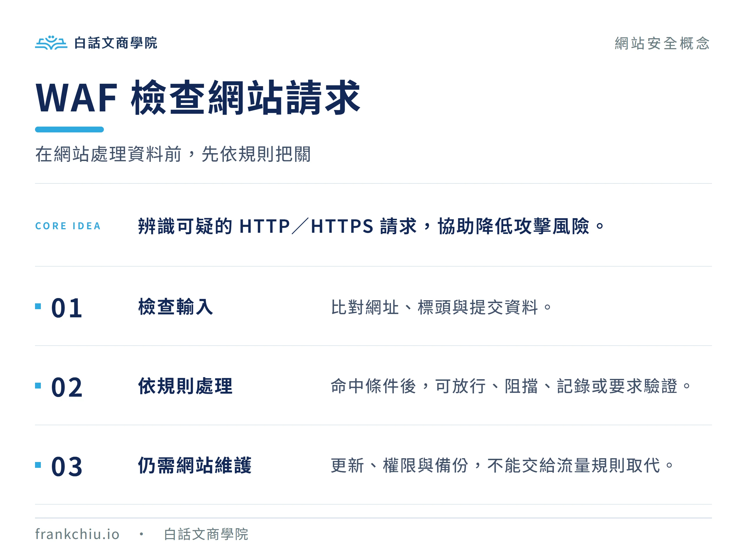Click the 網站安全概念 category label
This screenshot has height=560, width=747.
click(x=662, y=43)
